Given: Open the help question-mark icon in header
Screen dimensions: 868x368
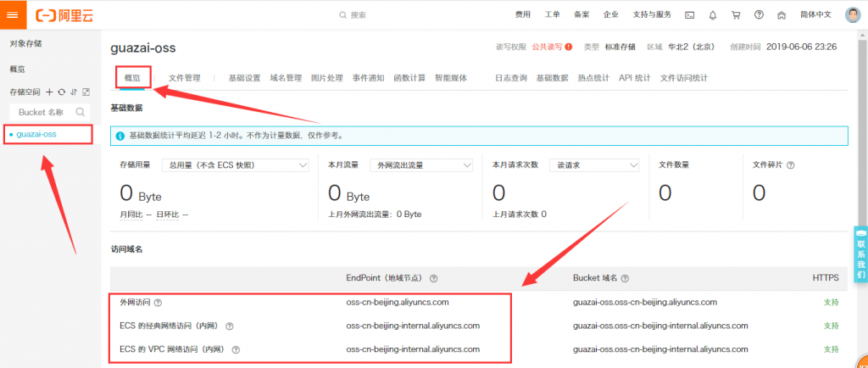Looking at the screenshot, I should [759, 15].
